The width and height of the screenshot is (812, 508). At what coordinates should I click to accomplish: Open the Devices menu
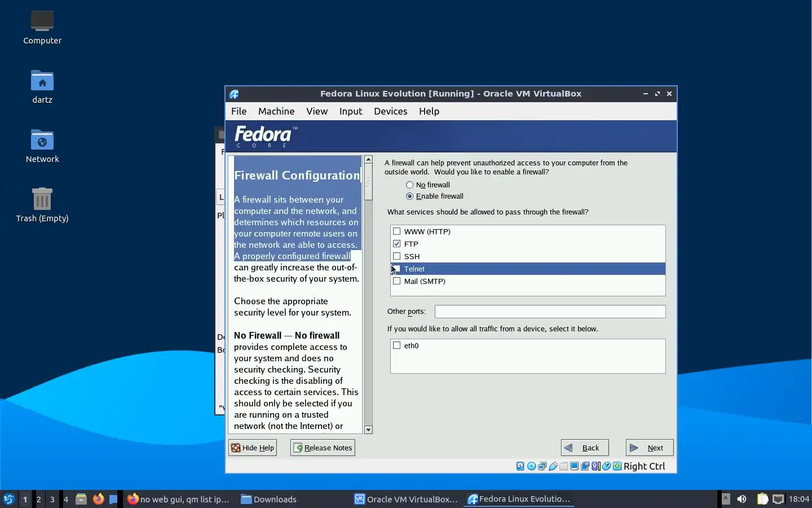[x=391, y=111]
